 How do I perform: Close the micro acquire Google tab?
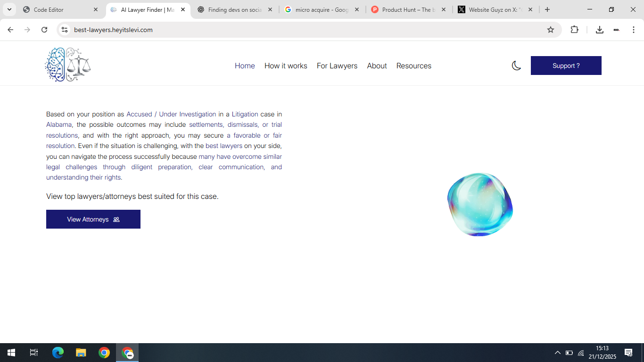coord(357,9)
